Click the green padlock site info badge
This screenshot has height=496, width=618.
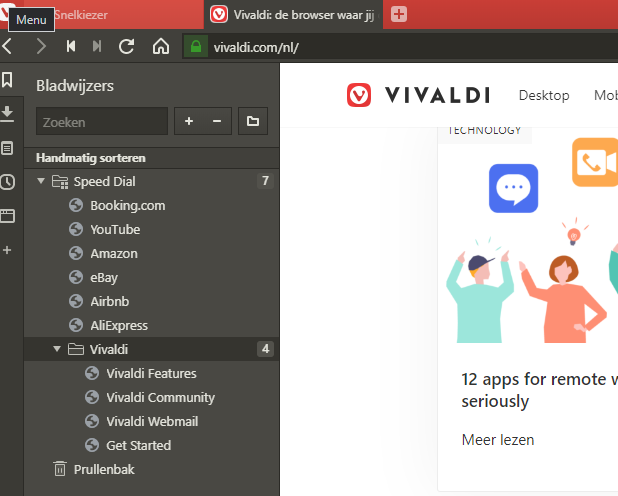(195, 47)
